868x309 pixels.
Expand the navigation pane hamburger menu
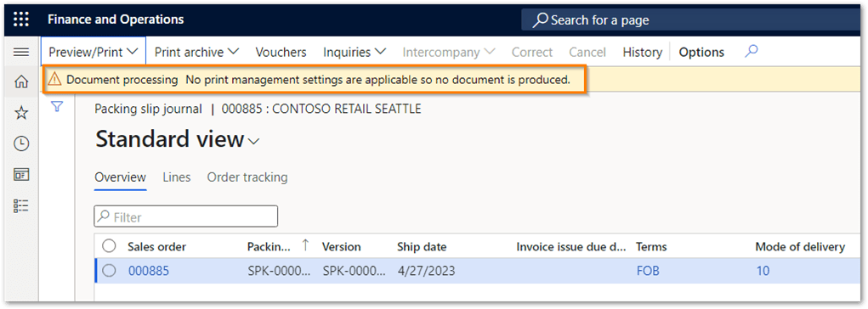(x=21, y=53)
